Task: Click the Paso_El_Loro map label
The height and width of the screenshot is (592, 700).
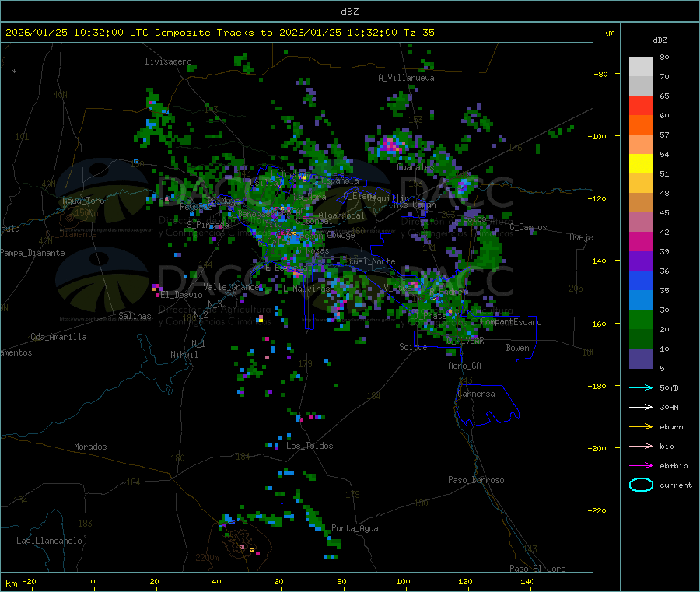Action: point(537,569)
